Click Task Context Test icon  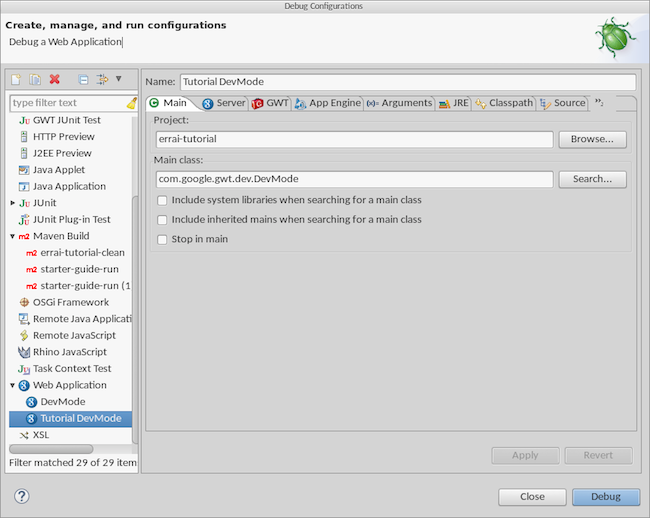tap(24, 369)
